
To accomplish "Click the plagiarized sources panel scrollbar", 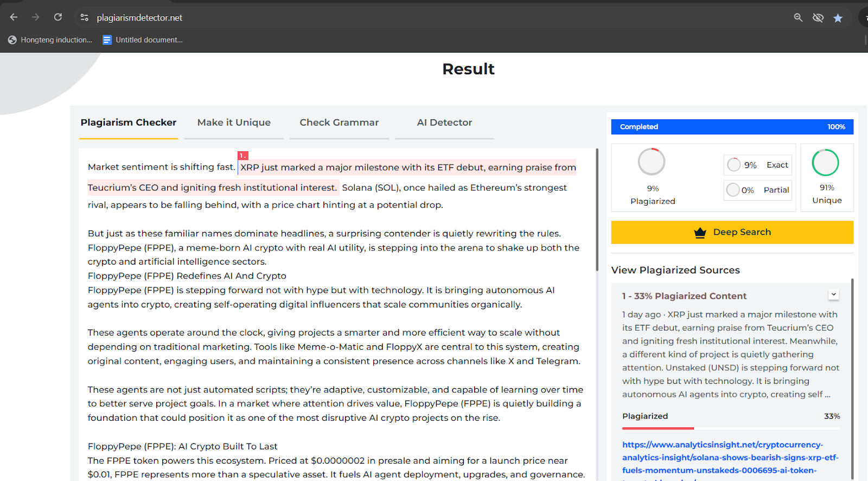I will click(x=852, y=380).
